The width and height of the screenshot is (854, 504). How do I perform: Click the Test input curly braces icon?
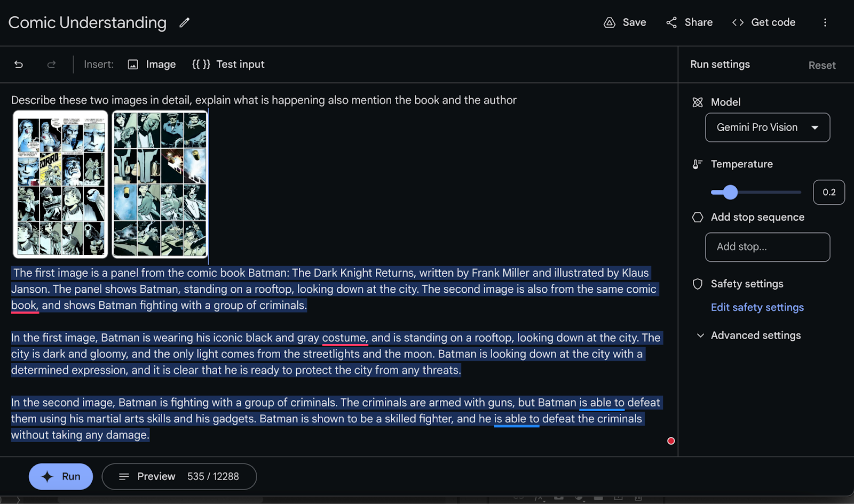tap(201, 64)
